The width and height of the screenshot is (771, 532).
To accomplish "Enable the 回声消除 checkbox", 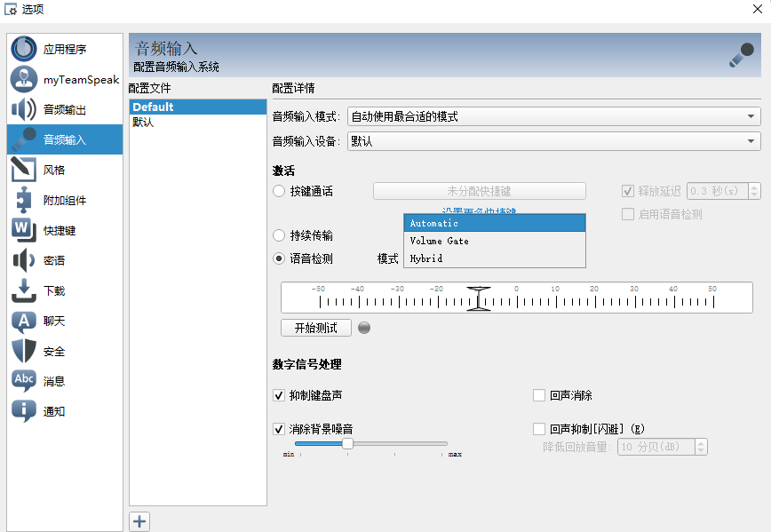I will (539, 395).
